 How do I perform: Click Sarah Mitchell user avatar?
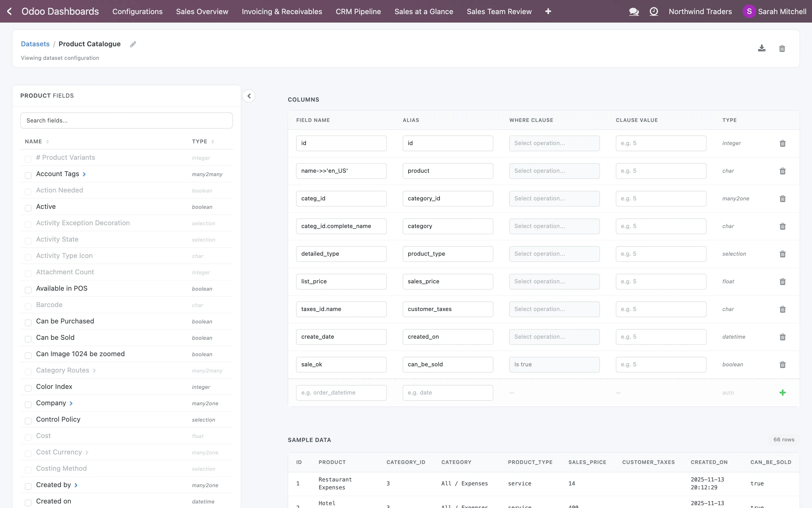tap(749, 11)
